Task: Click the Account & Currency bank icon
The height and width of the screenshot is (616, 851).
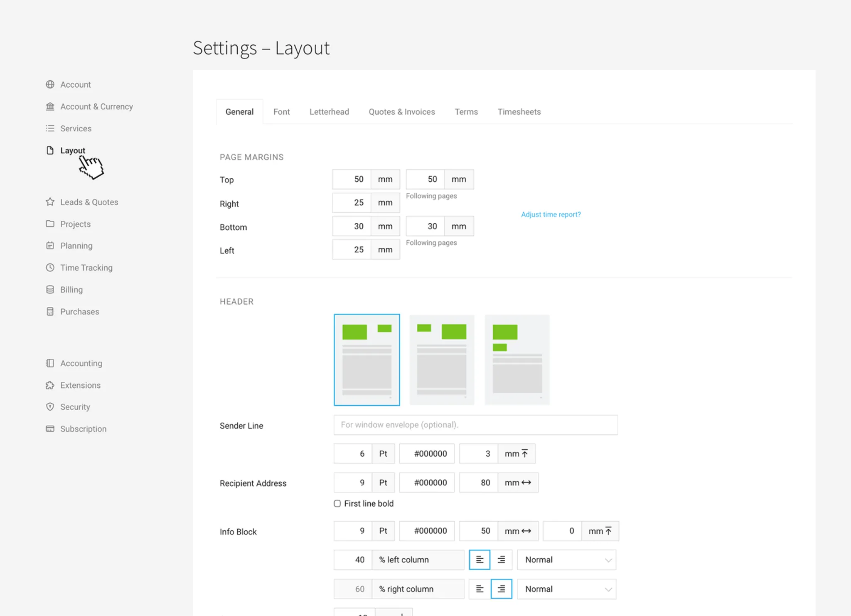Action: tap(50, 106)
